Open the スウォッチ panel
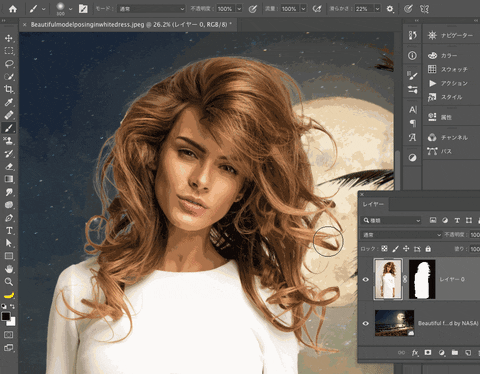Image resolution: width=480 pixels, height=374 pixels. (448, 69)
